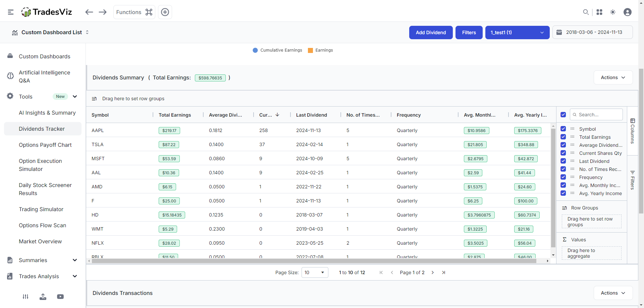Click the Custom Dashboards sidebar icon
This screenshot has height=308, width=644.
(x=10, y=56)
